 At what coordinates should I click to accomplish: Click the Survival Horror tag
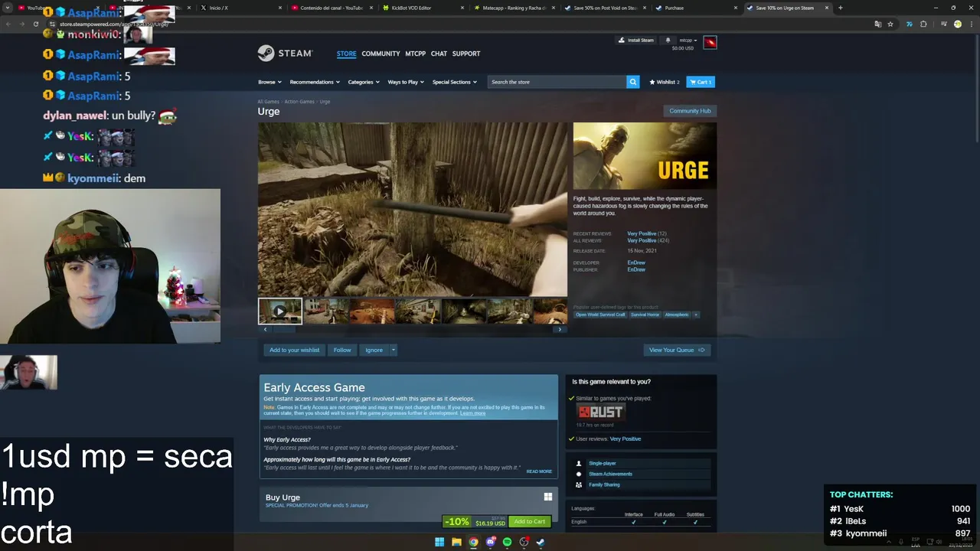[x=645, y=315]
